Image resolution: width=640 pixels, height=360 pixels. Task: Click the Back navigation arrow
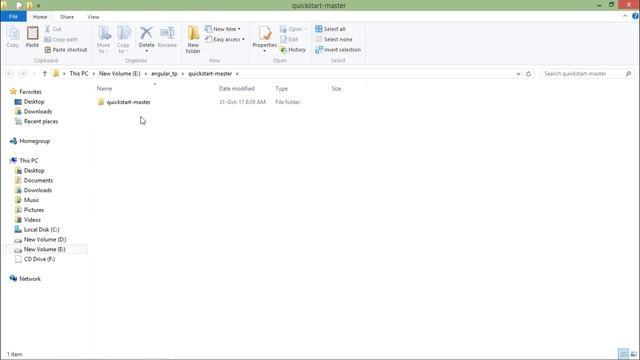(10, 74)
